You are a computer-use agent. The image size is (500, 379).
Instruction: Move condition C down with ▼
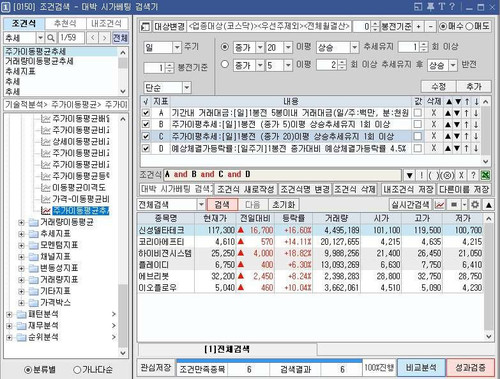click(x=458, y=136)
